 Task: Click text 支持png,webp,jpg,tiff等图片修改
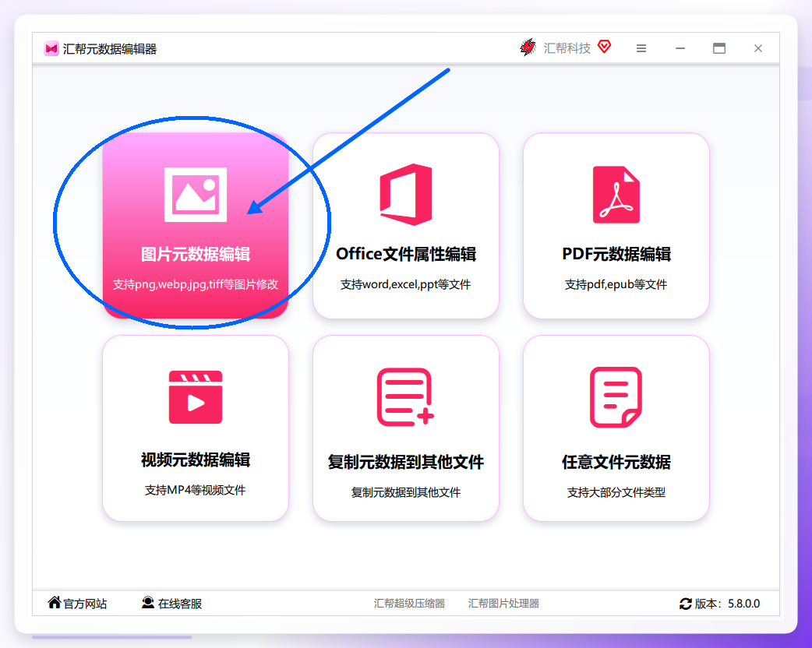click(x=196, y=284)
